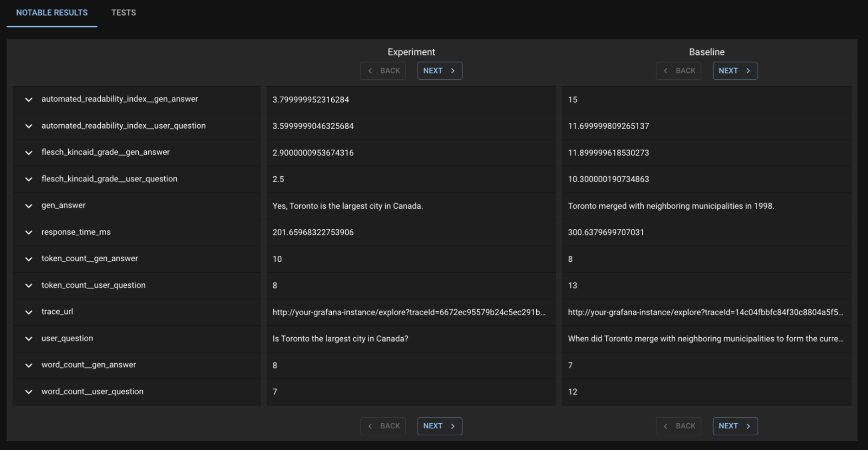Switch to the Tests tab
This screenshot has height=450, width=868.
coord(123,13)
